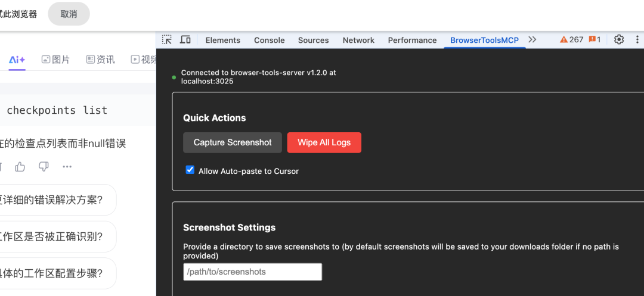Open DevTools settings gear

click(619, 40)
